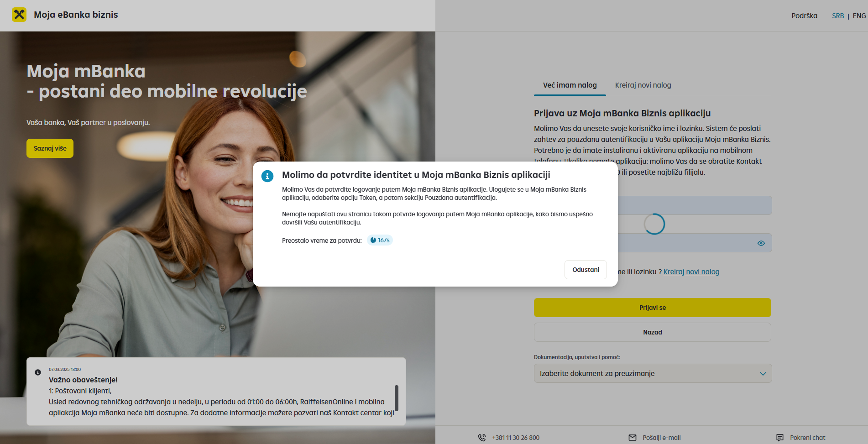868x444 pixels.
Task: Click the Važno obaveštenje! heading
Action: pos(83,380)
